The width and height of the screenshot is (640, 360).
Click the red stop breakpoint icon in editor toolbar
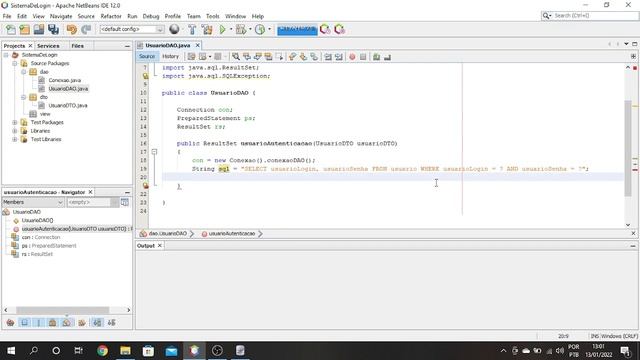352,57
